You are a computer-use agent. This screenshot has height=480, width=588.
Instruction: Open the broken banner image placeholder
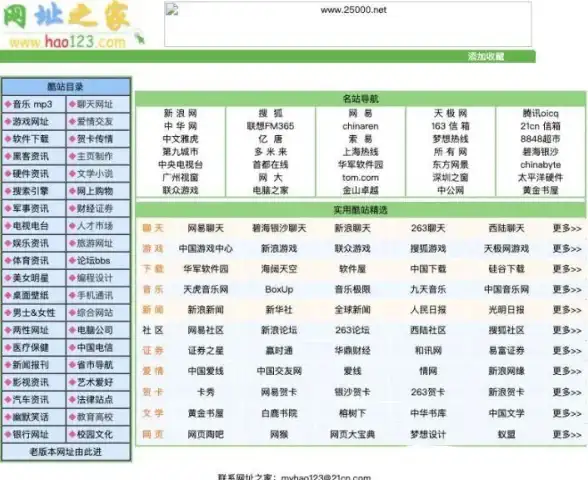tap(348, 24)
